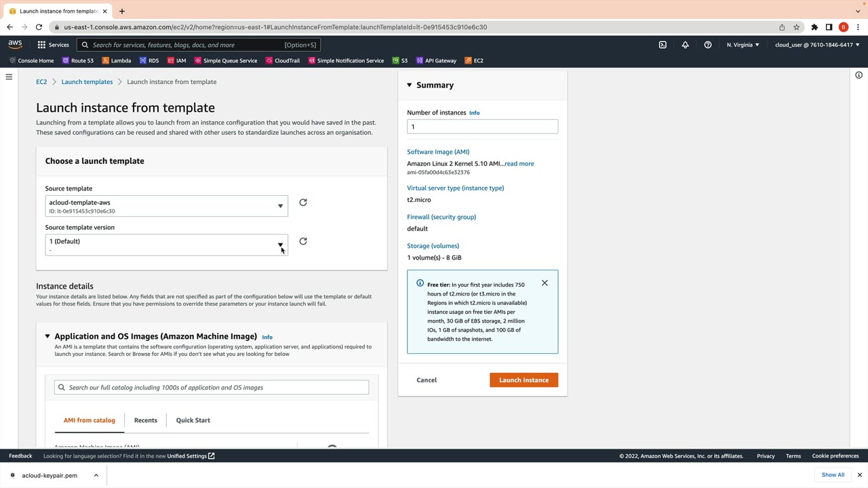Open Virtual server type summary link
This screenshot has height=488, width=868.
(x=456, y=188)
